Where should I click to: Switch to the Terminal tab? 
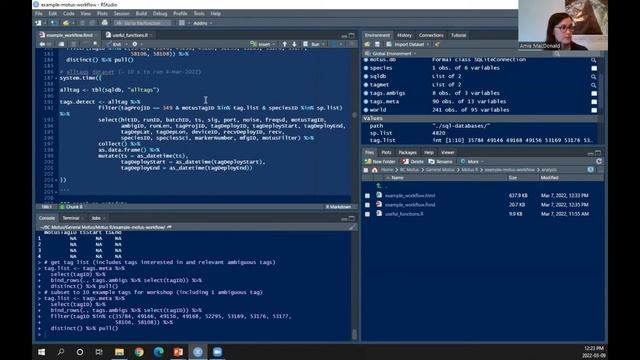(x=71, y=218)
